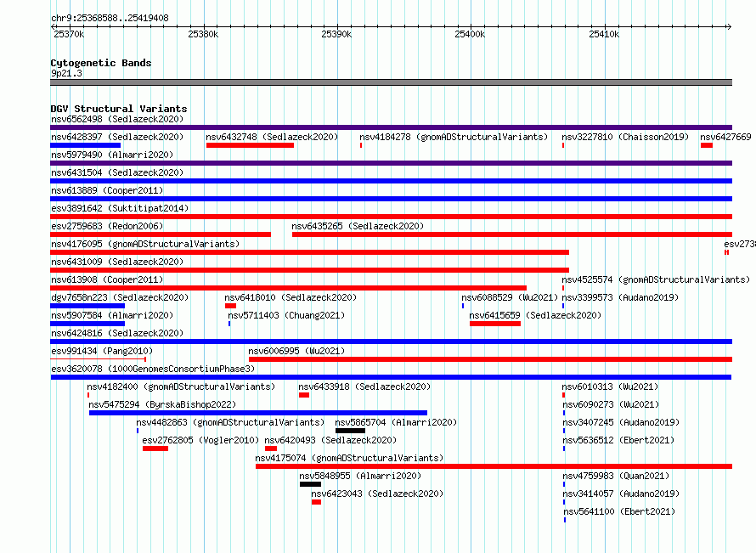
Task: Open the nsv4482863 (gnomADStructuralVariants) label
Action: click(x=230, y=422)
